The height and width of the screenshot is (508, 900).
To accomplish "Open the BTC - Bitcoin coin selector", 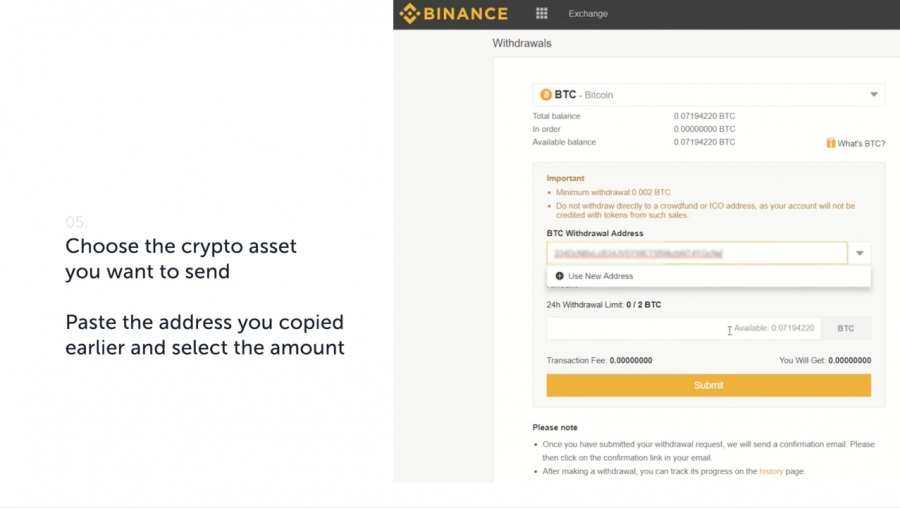I will (x=708, y=95).
